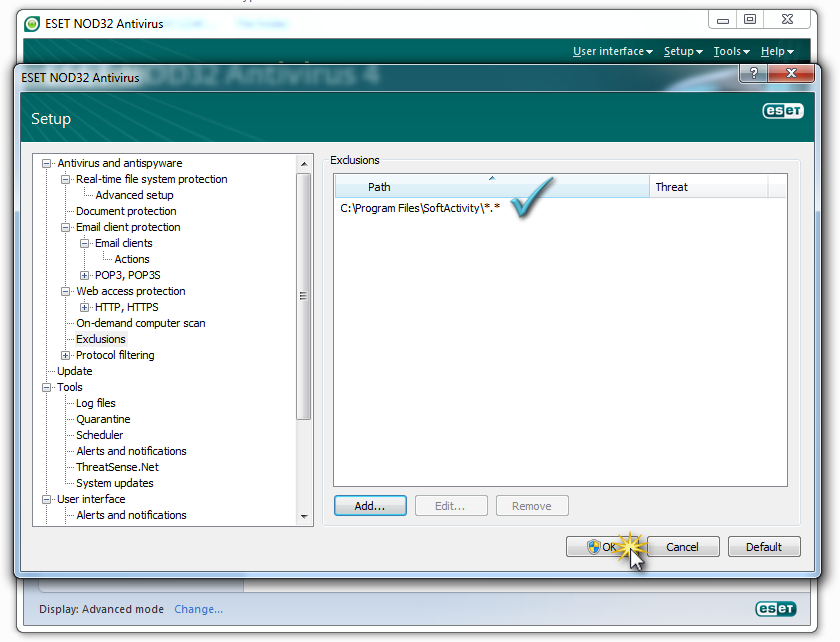Collapse the Email clients node

(x=84, y=243)
